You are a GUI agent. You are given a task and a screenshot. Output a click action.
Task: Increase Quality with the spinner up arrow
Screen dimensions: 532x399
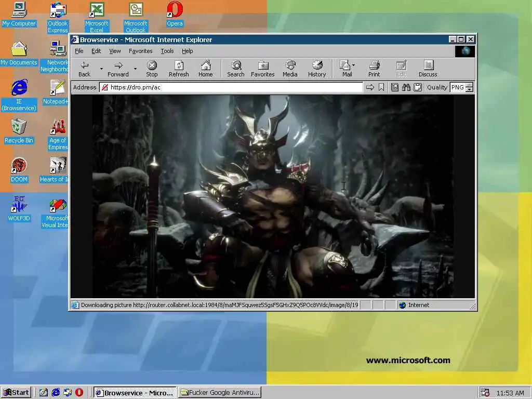[x=470, y=85]
